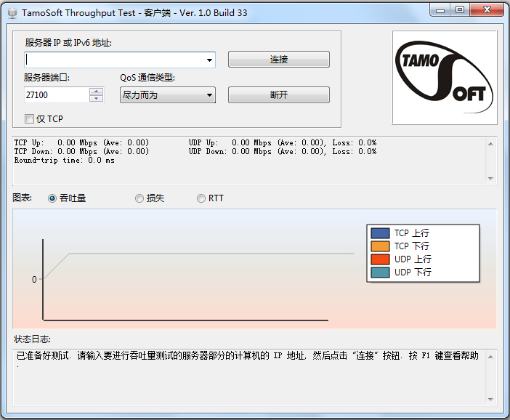
Task: Click the TCP 下行 orange legend swatch
Action: tap(380, 246)
